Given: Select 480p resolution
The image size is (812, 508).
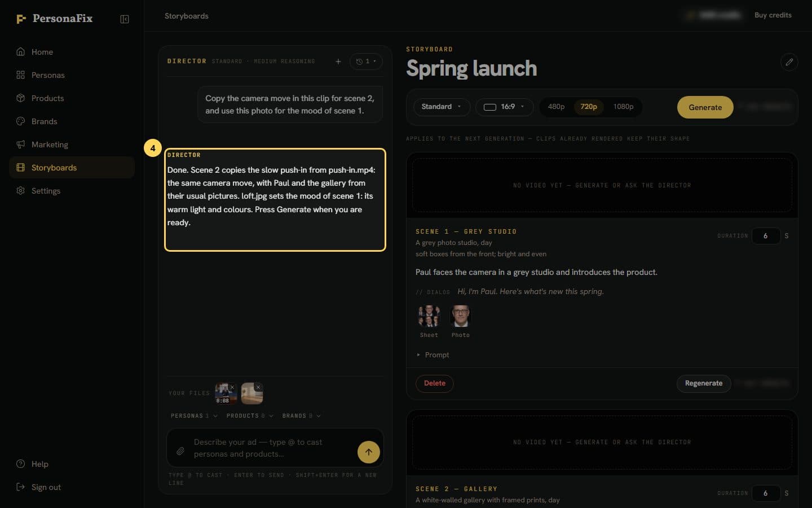Looking at the screenshot, I should point(556,107).
